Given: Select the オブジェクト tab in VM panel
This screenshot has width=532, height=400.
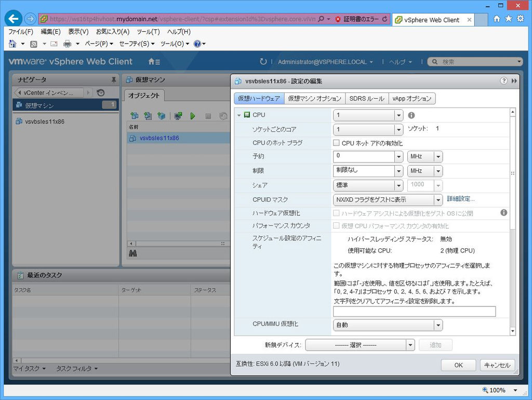Looking at the screenshot, I should click(144, 96).
